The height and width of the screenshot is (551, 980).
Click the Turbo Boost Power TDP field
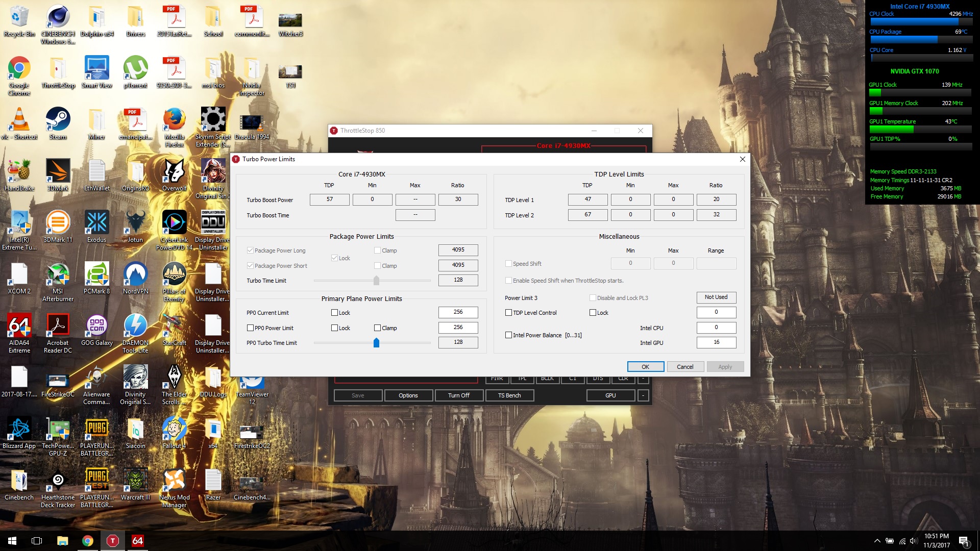coord(330,199)
